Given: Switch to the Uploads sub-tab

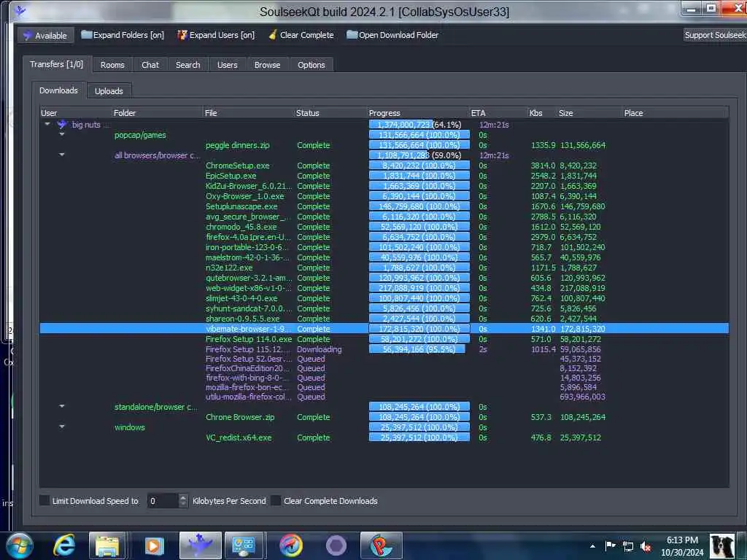Looking at the screenshot, I should (109, 91).
